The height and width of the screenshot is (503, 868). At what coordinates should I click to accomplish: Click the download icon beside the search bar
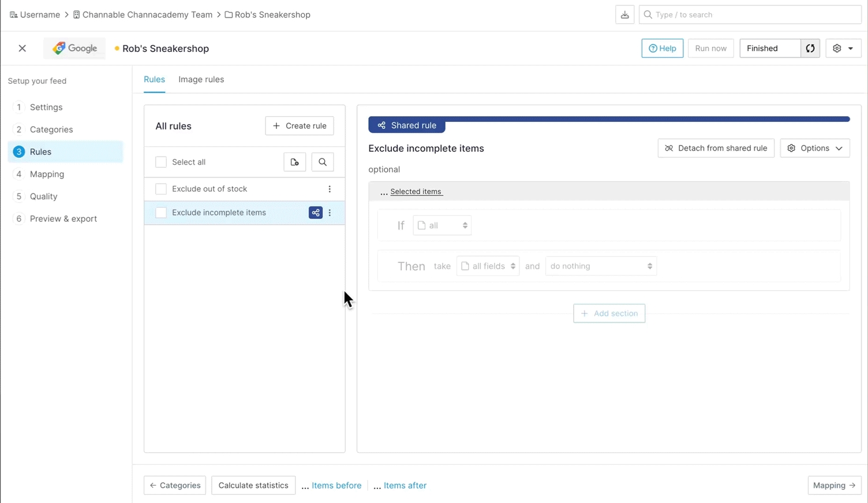point(624,15)
